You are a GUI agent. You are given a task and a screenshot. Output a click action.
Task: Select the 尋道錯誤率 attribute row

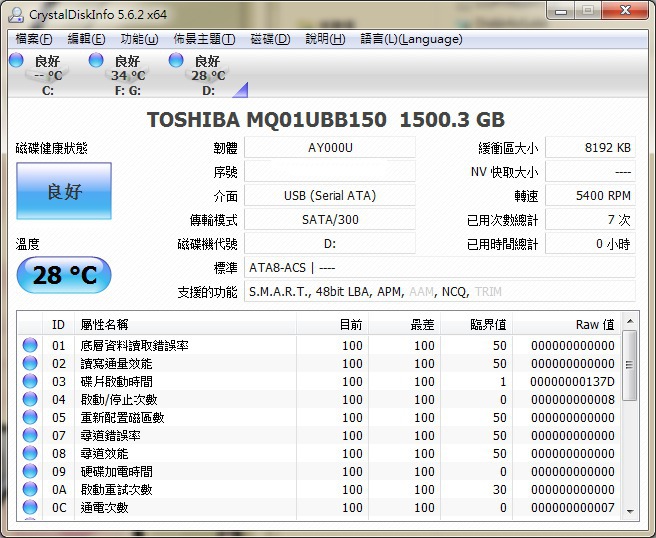pos(319,436)
